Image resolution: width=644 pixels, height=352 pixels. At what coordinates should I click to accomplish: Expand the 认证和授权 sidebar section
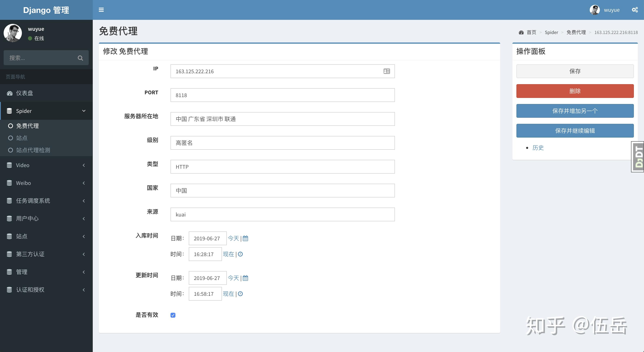pyautogui.click(x=30, y=289)
